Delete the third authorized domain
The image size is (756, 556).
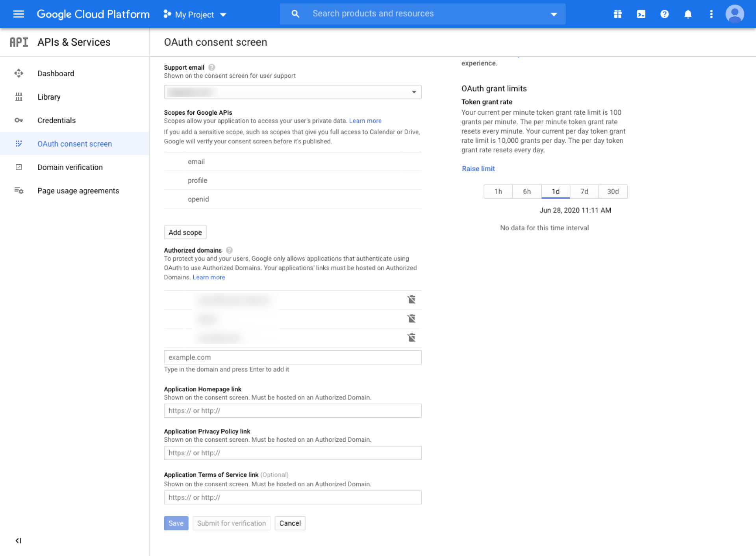click(411, 337)
